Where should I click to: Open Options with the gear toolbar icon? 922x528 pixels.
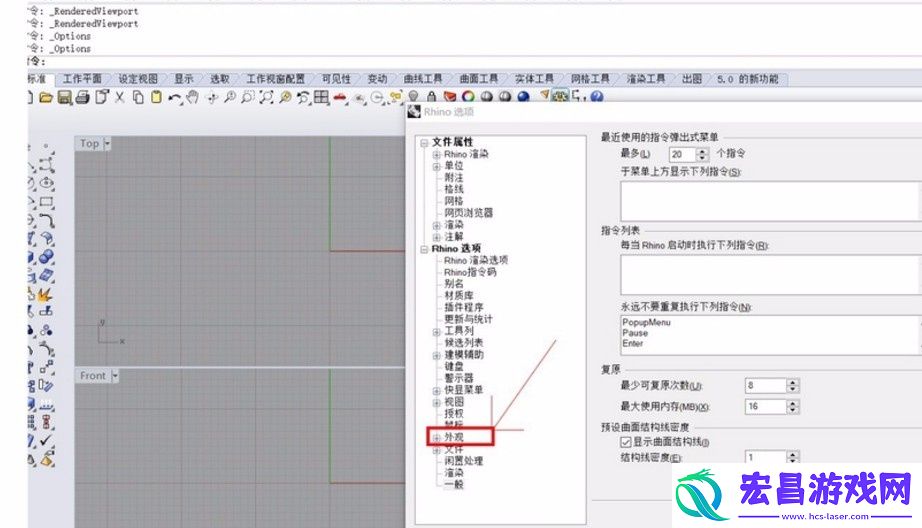pos(560,96)
